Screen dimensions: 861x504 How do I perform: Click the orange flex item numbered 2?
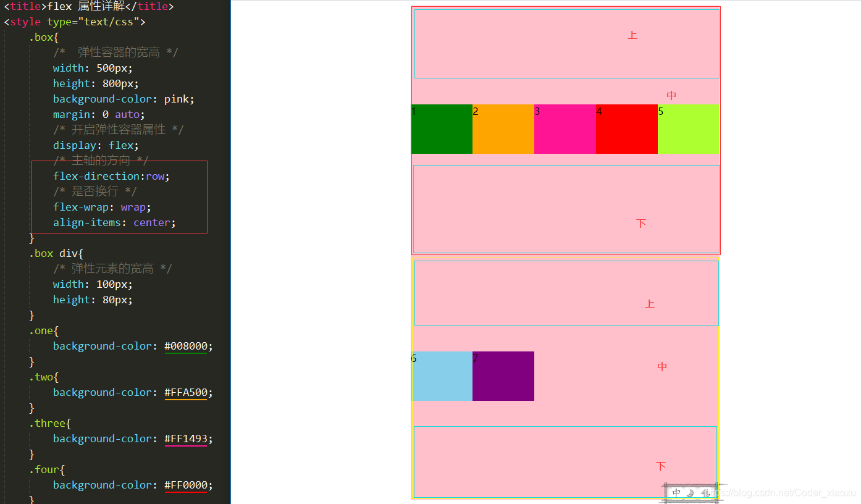pos(503,129)
